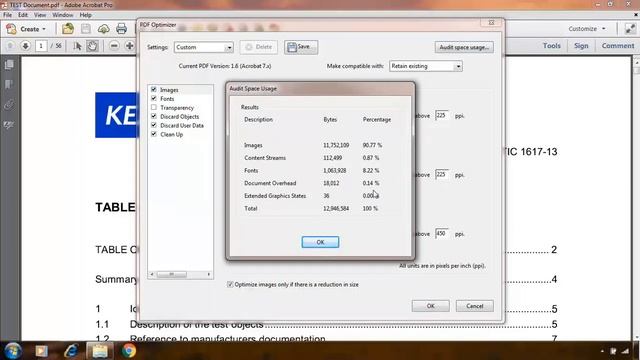
Task: Go to next page with down arrow
Action: click(25, 46)
